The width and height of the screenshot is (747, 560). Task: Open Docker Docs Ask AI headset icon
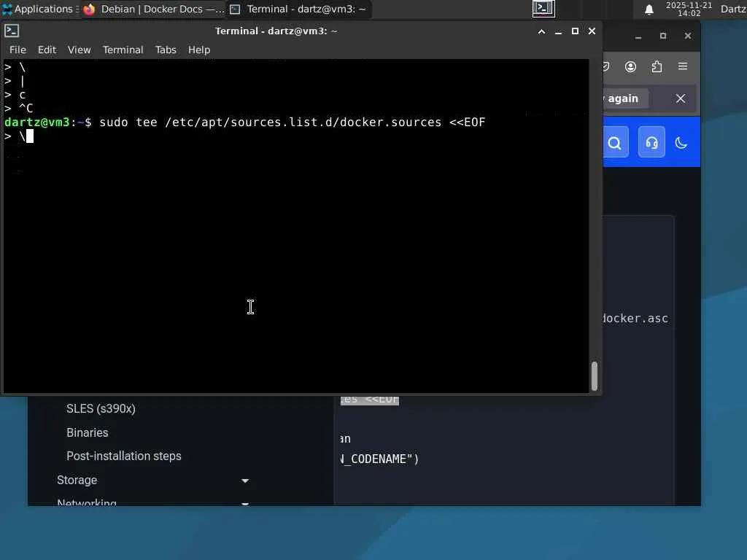651,142
